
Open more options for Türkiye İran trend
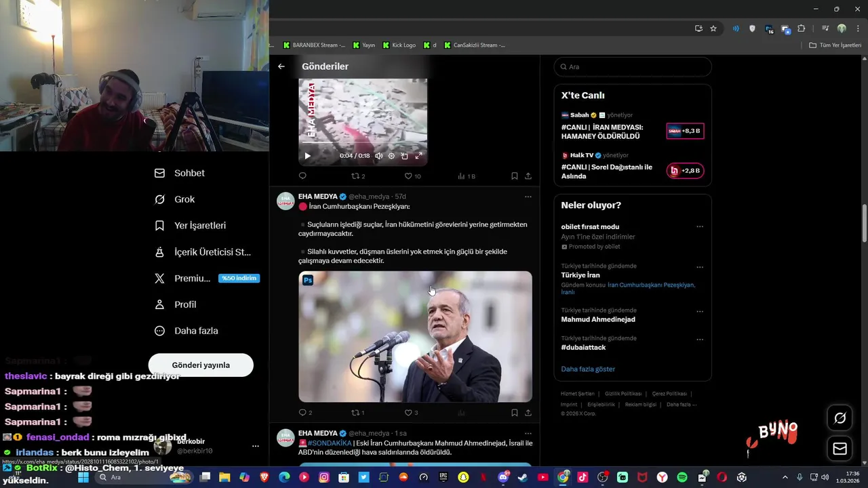700,267
